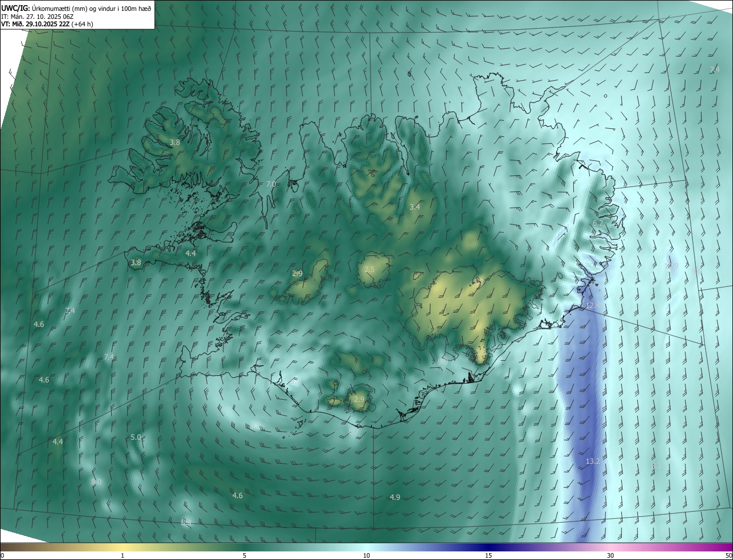Click the "VT: Mið. 29.10.2025 22Z (+64 h)" line
Screen dimensions: 733x560
click(x=48, y=24)
